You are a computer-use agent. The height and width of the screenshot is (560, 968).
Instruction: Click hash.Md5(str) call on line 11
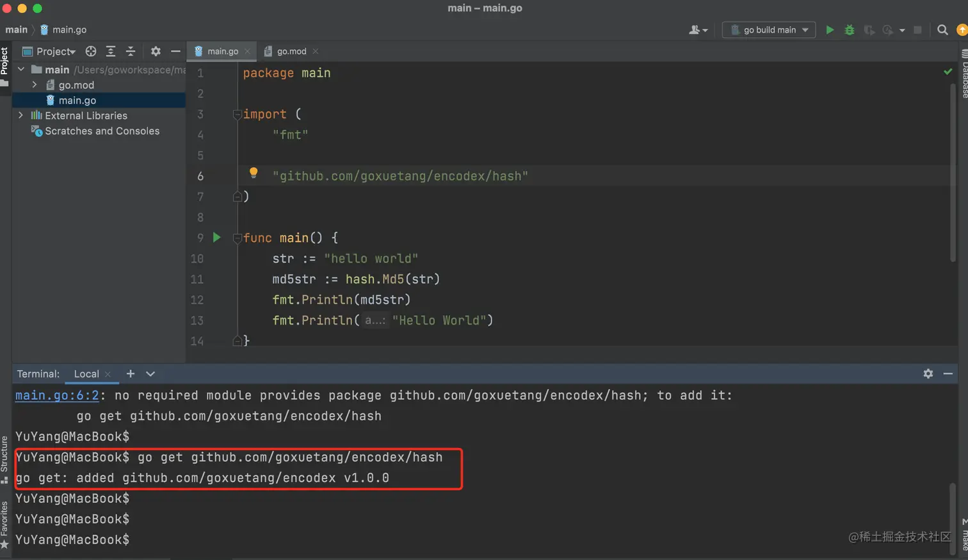pyautogui.click(x=392, y=279)
